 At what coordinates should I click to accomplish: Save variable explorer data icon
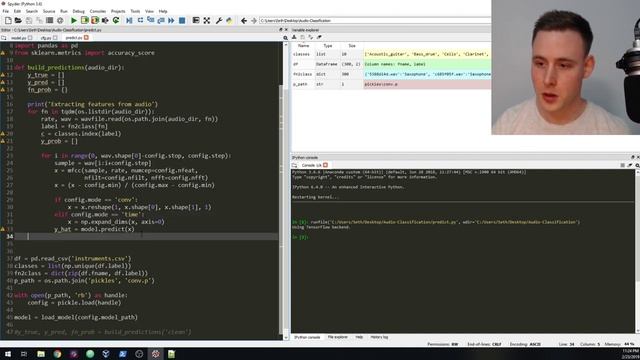(302, 37)
